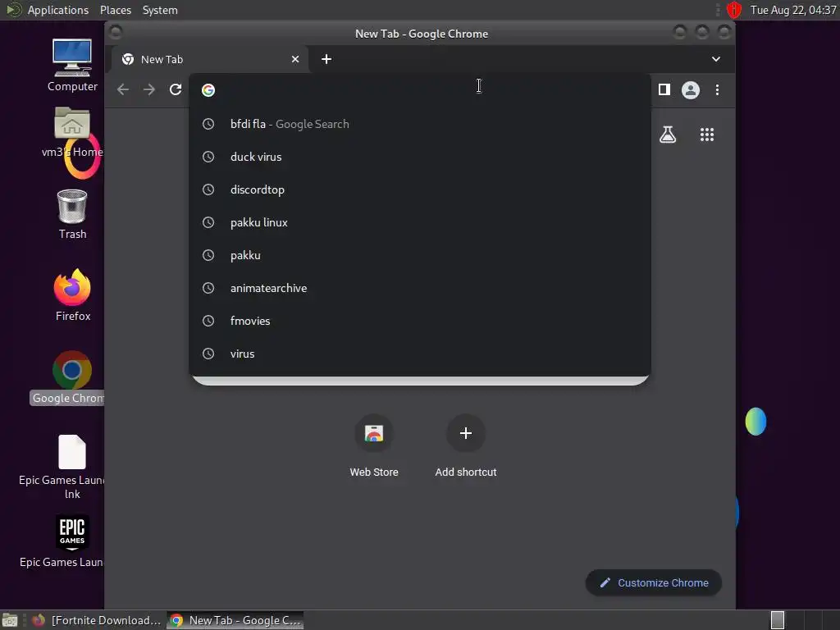
Task: Open the System menu
Action: point(160,10)
